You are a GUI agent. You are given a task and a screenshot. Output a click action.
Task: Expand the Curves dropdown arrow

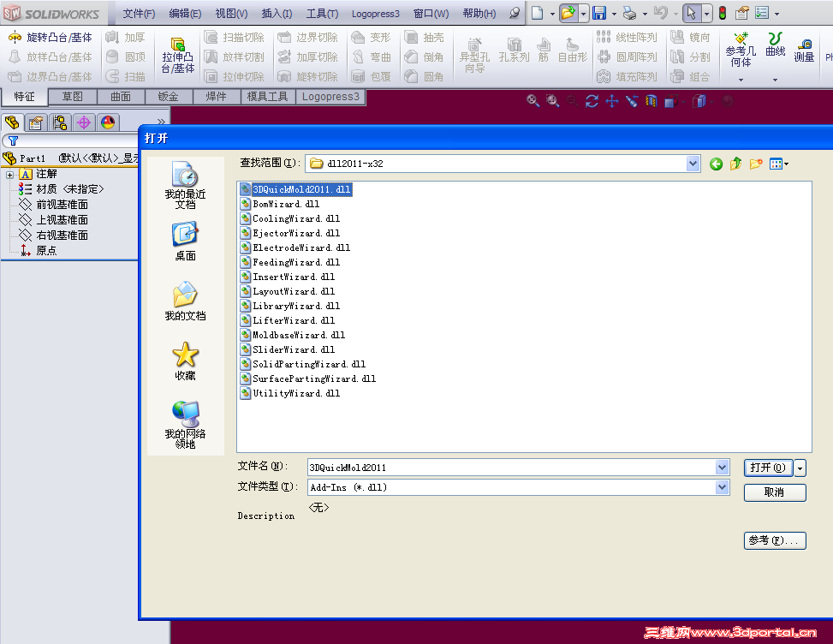point(775,80)
